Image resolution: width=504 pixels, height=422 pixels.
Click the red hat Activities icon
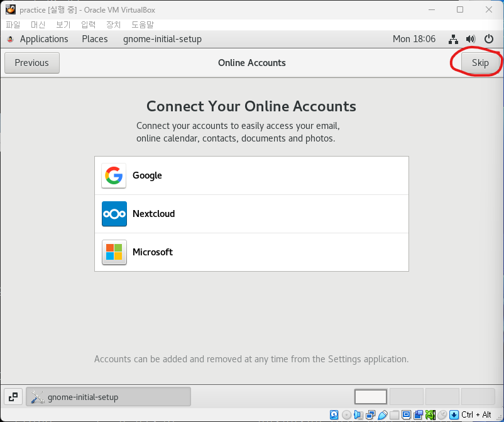click(10, 39)
